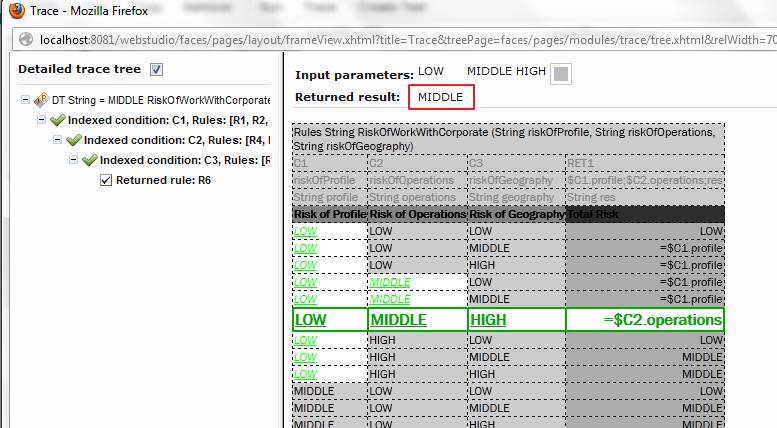
Task: Click the Firefox logo in title bar
Action: pyautogui.click(x=16, y=10)
